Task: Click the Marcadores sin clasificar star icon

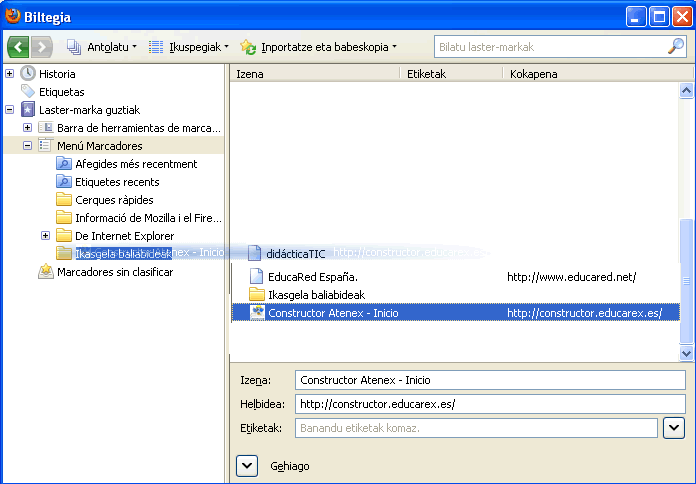Action: (46, 271)
